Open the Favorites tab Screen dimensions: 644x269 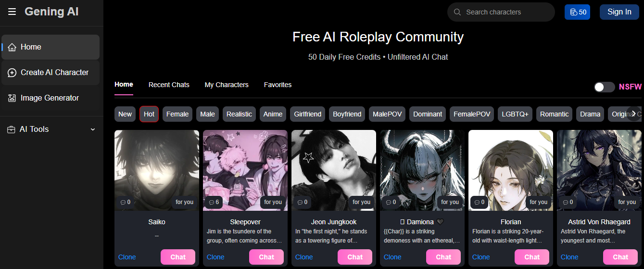coord(278,85)
